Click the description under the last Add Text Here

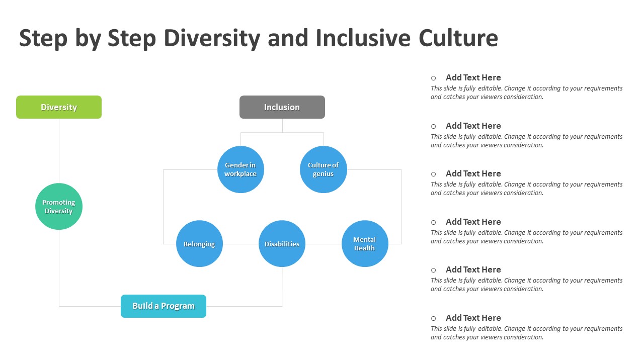click(x=527, y=333)
